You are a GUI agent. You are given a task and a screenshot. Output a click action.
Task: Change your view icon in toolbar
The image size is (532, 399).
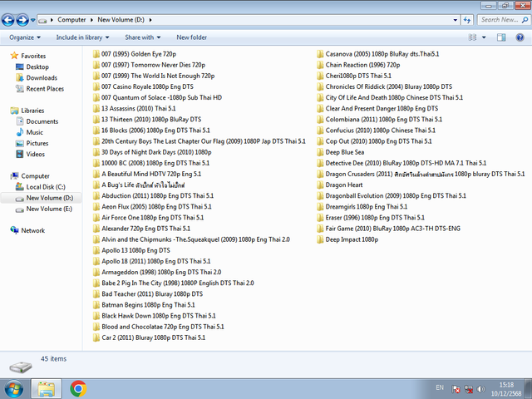click(x=472, y=37)
